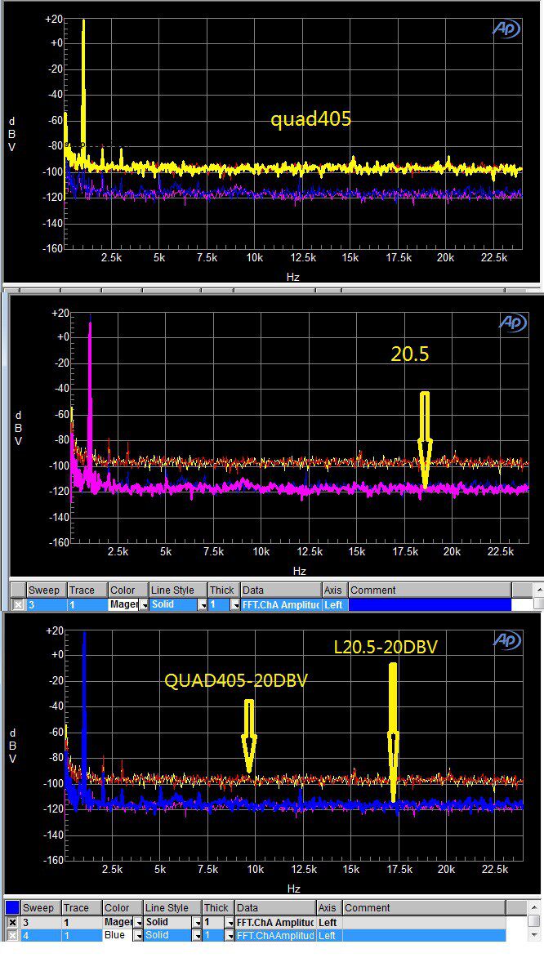Click the comment field in middle legend row
544x980 pixels.
click(430, 605)
